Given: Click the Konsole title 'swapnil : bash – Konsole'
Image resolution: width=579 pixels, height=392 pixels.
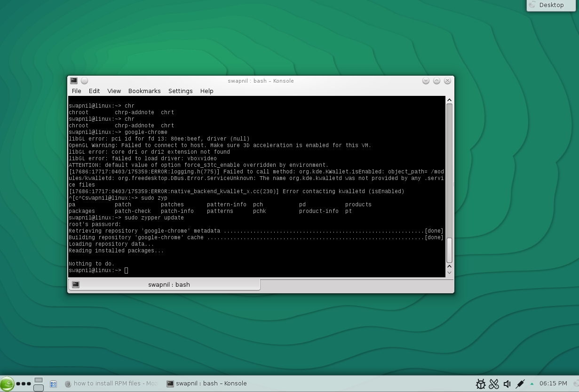Looking at the screenshot, I should (261, 81).
